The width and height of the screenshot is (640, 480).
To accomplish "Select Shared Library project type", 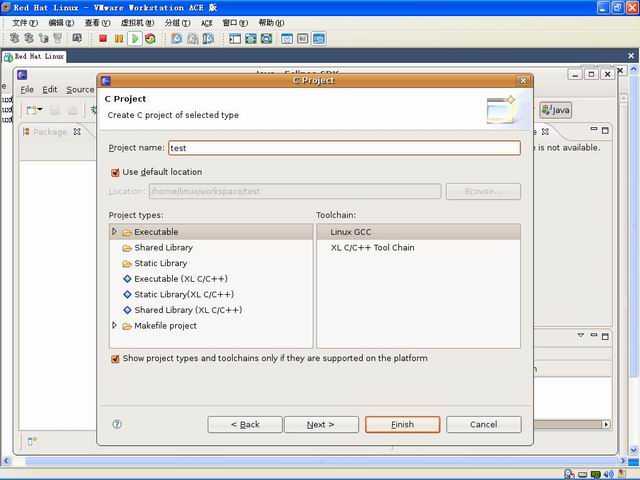I will pyautogui.click(x=163, y=248).
